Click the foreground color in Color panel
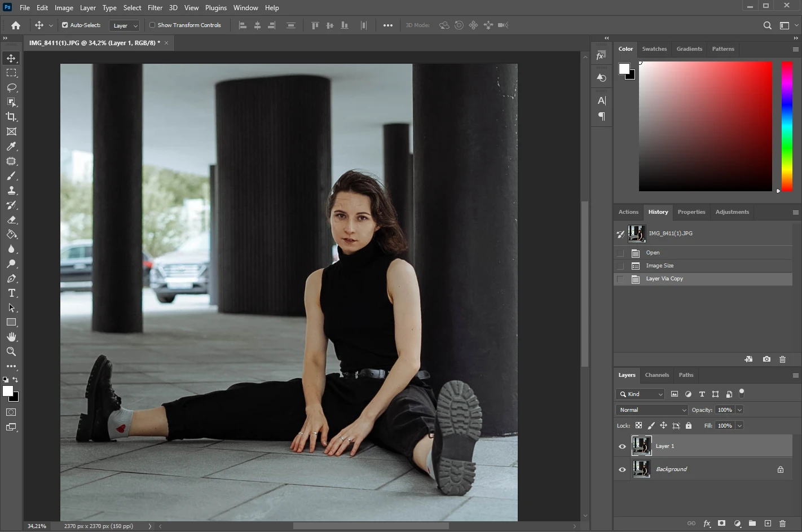The height and width of the screenshot is (532, 802). (624, 69)
